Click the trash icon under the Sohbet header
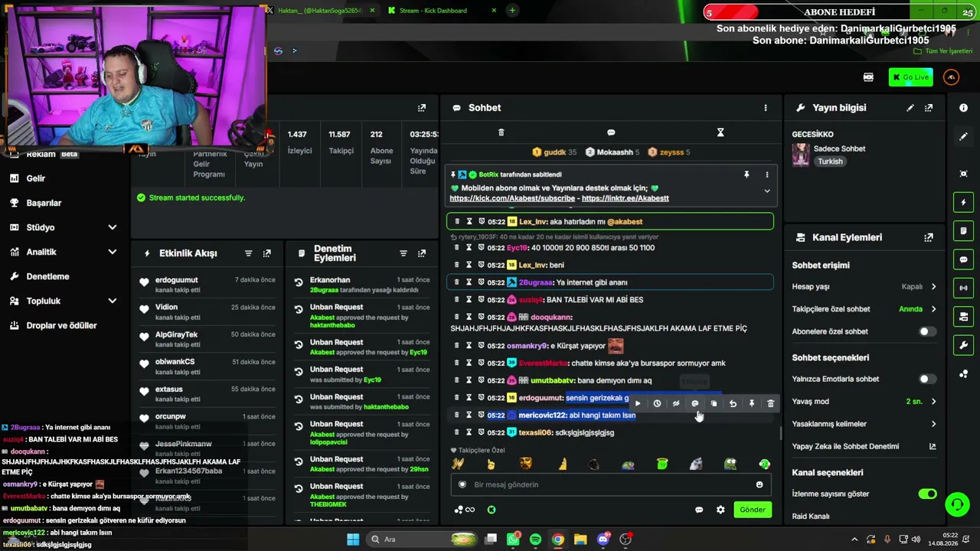980x551 pixels. [501, 132]
